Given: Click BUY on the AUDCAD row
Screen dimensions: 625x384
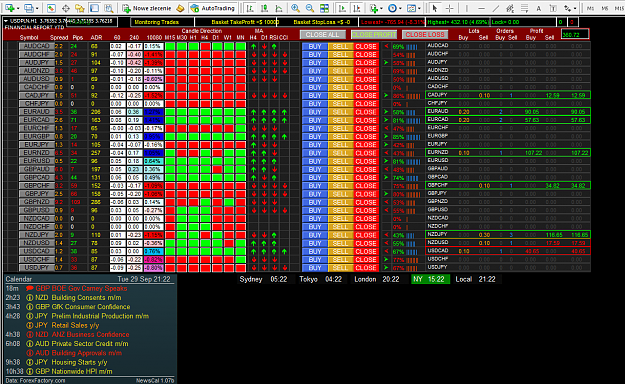Looking at the screenshot, I should [x=315, y=46].
